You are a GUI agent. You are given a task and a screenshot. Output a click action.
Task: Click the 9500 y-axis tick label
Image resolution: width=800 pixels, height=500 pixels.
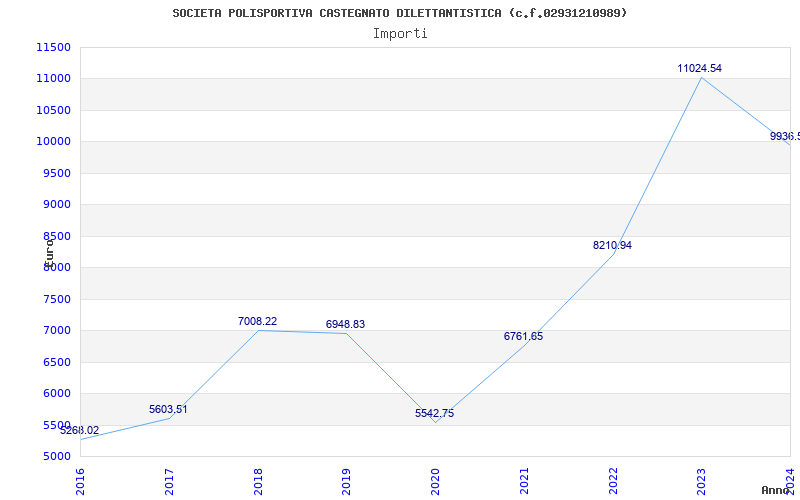[x=56, y=173]
